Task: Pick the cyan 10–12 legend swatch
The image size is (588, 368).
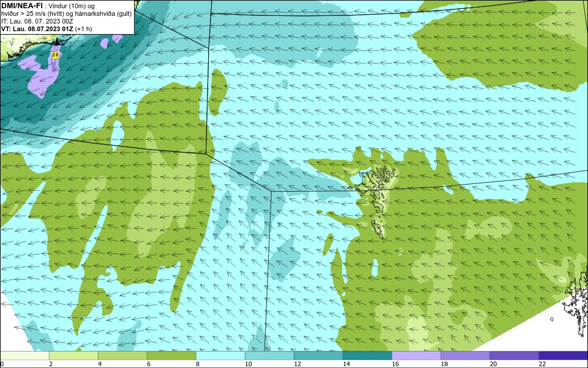Action: [x=269, y=356]
